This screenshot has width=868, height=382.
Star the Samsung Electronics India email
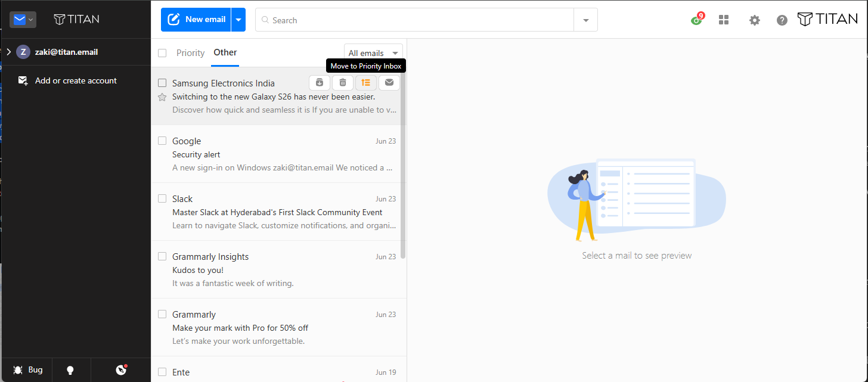click(162, 97)
